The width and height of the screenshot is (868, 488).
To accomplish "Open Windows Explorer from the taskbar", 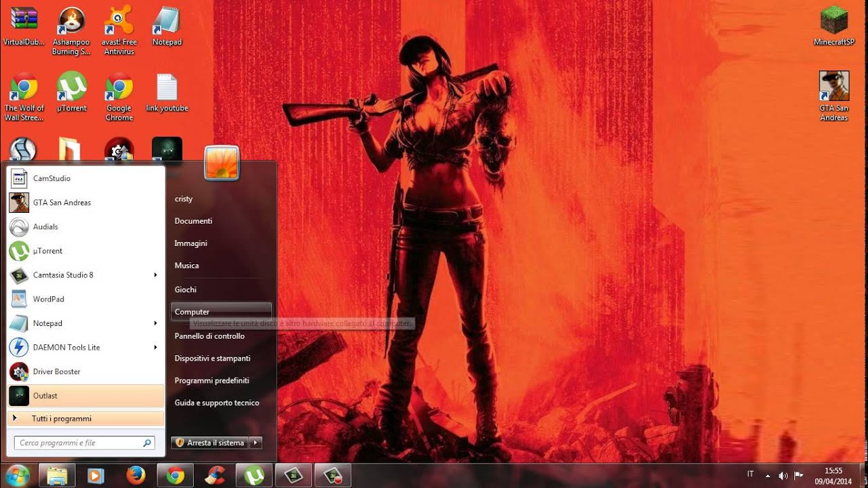I will 56,476.
